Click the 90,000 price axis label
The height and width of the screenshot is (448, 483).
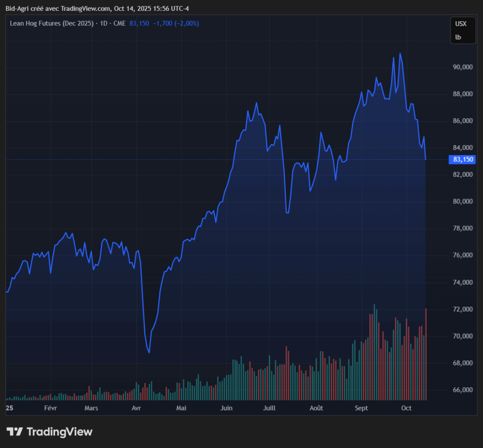coord(462,67)
